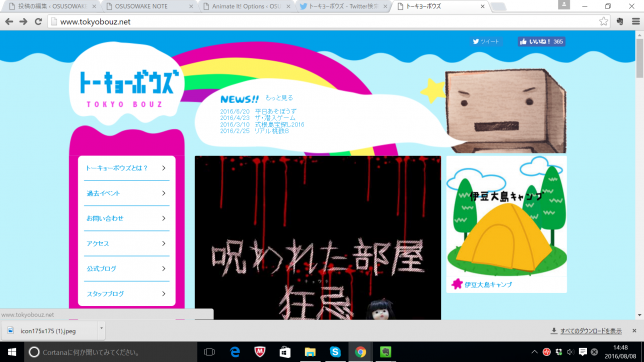The height and width of the screenshot is (362, 644).
Task: Open downloaded file icon175x175 (1).jpeg
Action: click(x=48, y=331)
